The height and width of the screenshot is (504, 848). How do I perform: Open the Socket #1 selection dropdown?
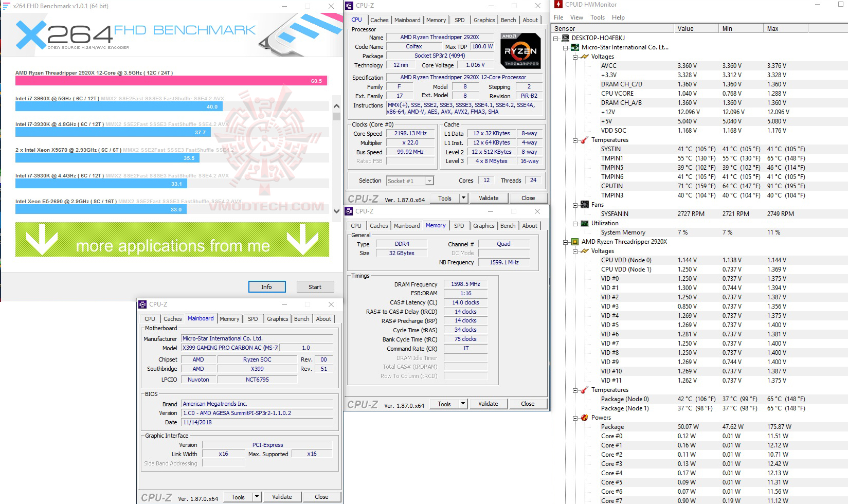(x=429, y=181)
